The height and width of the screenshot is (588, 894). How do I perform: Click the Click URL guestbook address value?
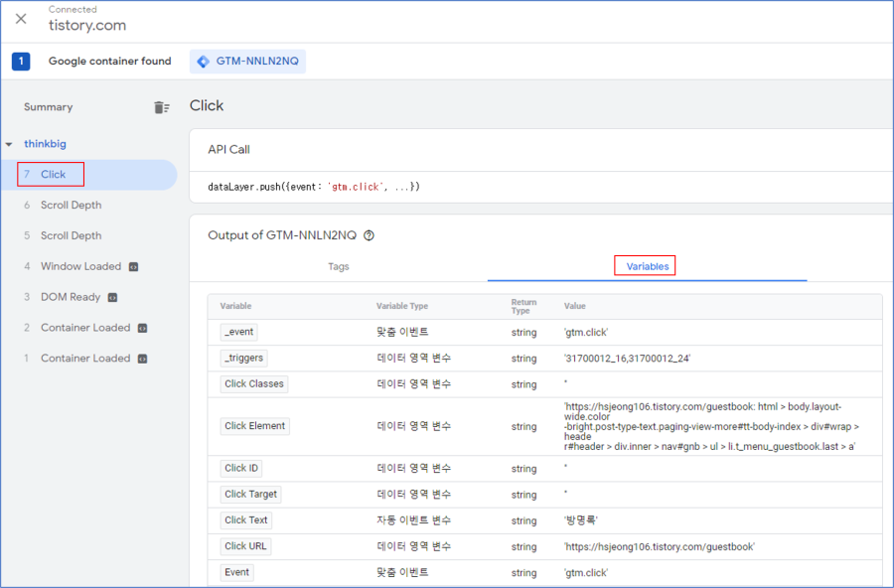click(660, 547)
